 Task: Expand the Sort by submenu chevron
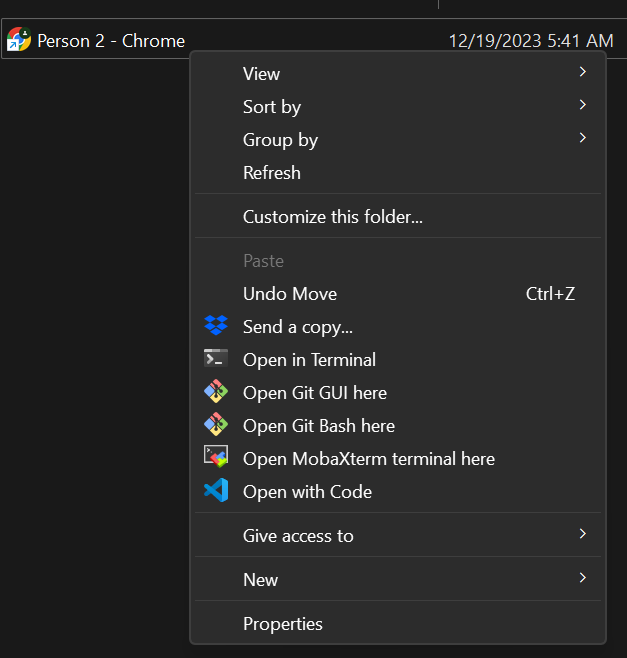[x=582, y=105]
